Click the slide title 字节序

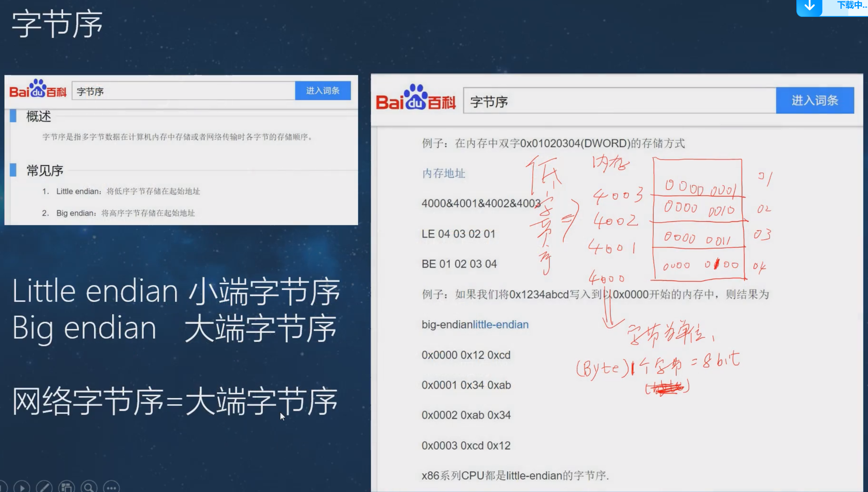tap(57, 24)
